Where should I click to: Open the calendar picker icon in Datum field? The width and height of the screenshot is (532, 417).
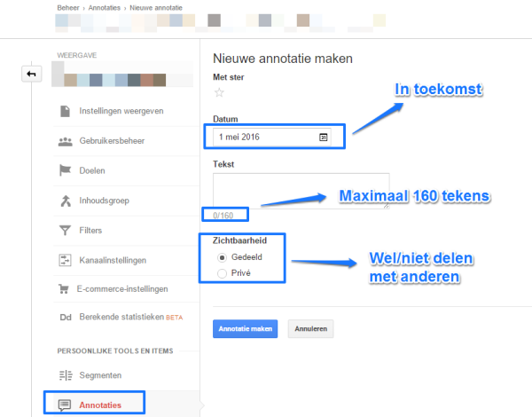324,138
